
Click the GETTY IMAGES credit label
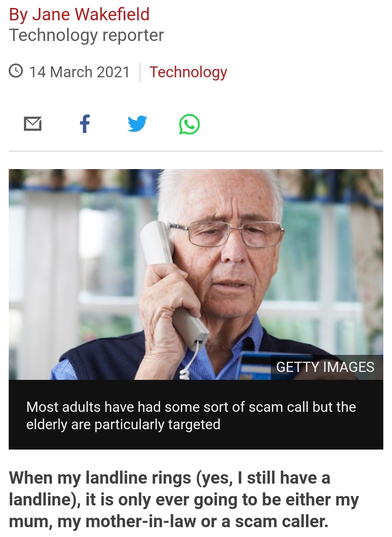point(325,367)
